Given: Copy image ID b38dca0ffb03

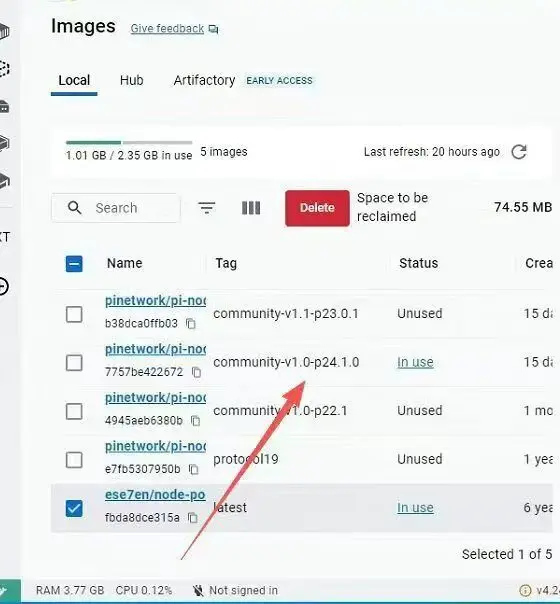Looking at the screenshot, I should [x=191, y=324].
